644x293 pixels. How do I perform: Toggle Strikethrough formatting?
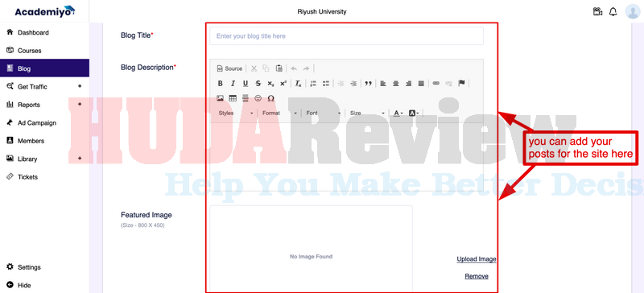point(258,84)
